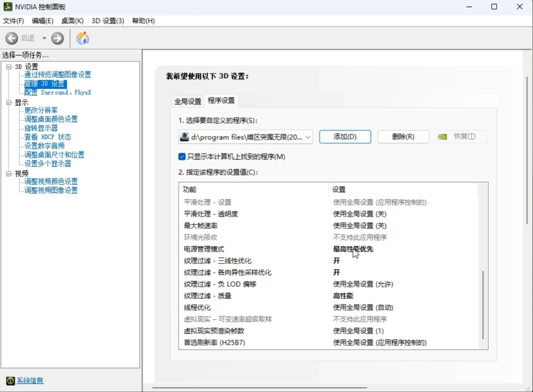
Task: Open the back history dropdown arrow
Action: pos(44,38)
